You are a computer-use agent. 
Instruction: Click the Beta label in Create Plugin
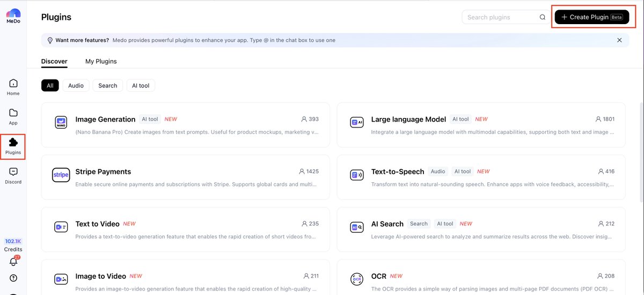click(x=617, y=17)
